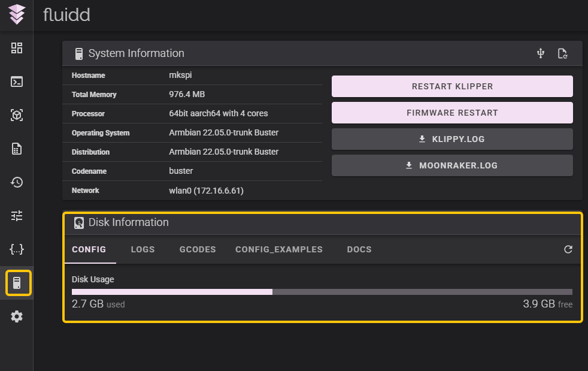
Task: Open the Tune sliders icon in sidebar
Action: tap(17, 216)
